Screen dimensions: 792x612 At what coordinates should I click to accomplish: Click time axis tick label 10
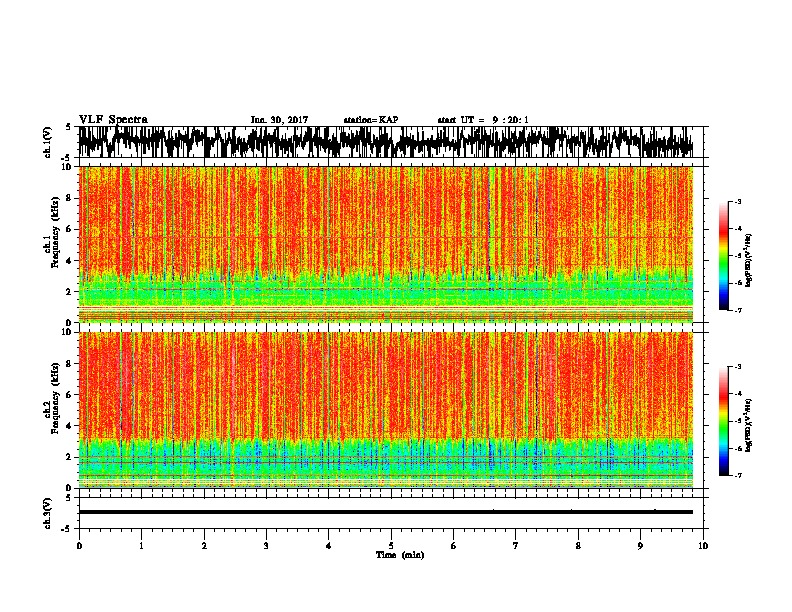[x=703, y=546]
